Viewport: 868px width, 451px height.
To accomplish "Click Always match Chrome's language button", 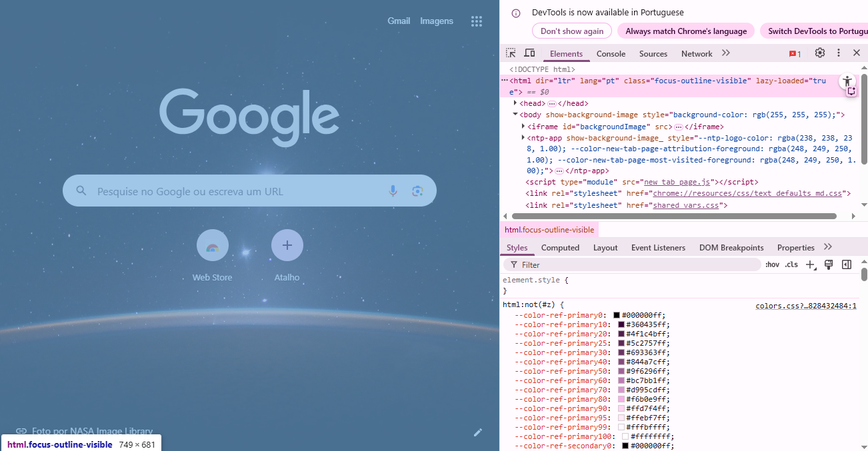I will pyautogui.click(x=686, y=31).
